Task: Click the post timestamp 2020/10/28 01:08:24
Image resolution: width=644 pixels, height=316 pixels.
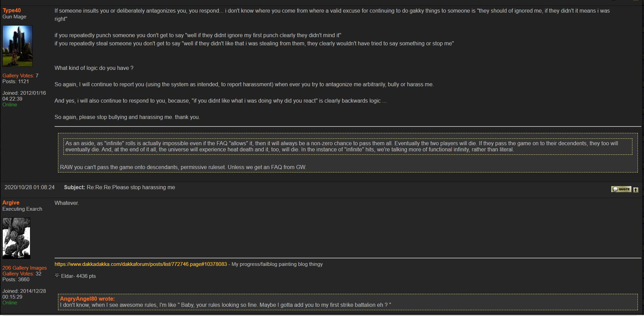Action: pyautogui.click(x=29, y=187)
